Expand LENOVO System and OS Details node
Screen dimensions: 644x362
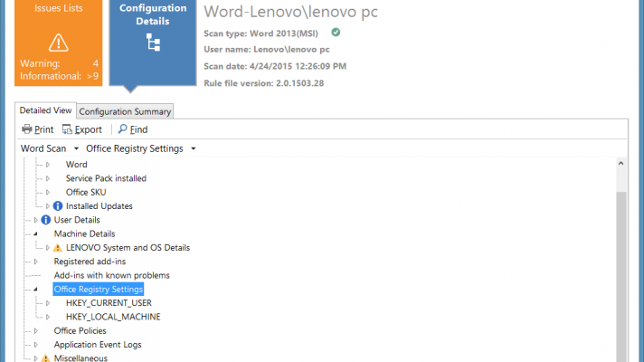(48, 248)
